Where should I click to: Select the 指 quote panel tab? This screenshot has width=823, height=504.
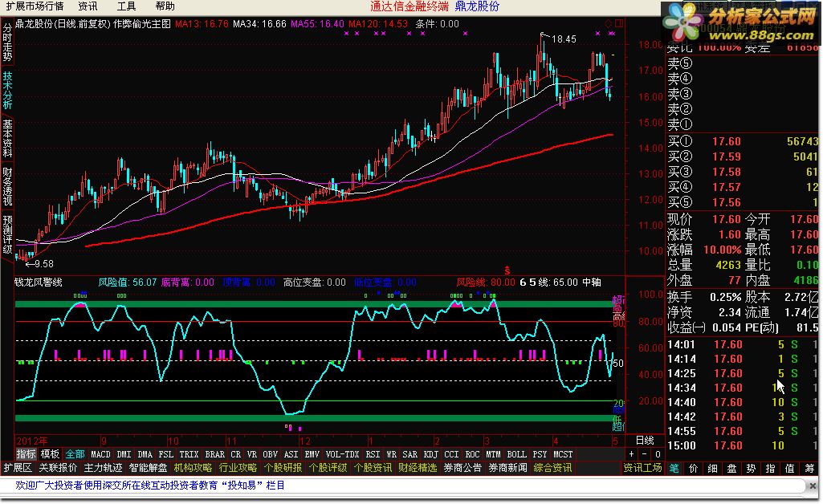coord(770,469)
